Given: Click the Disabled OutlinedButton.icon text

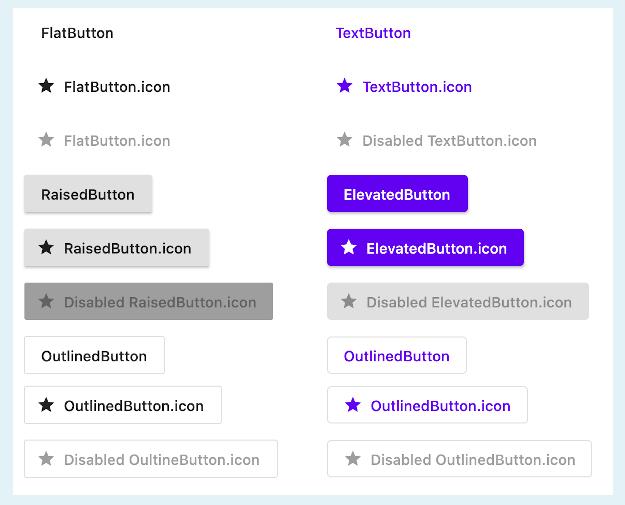Looking at the screenshot, I should point(473,460).
